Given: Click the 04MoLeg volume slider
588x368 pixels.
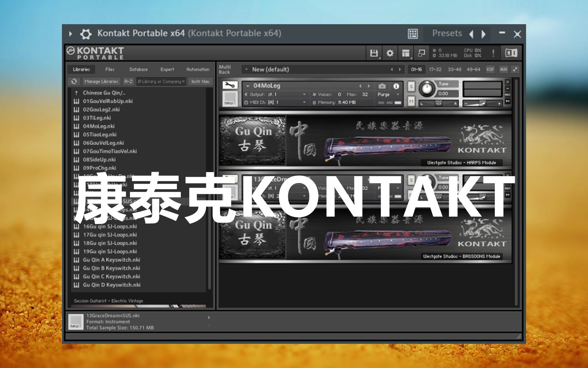Looking at the screenshot, I should (483, 103).
